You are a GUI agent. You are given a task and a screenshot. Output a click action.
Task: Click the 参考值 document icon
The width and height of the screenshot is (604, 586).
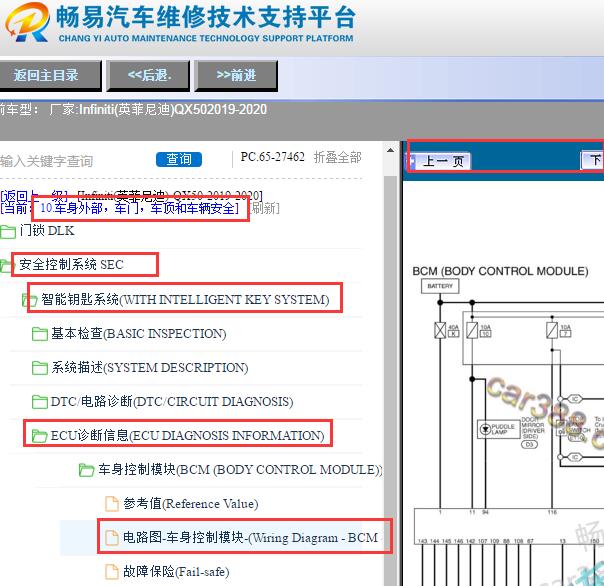(112, 504)
